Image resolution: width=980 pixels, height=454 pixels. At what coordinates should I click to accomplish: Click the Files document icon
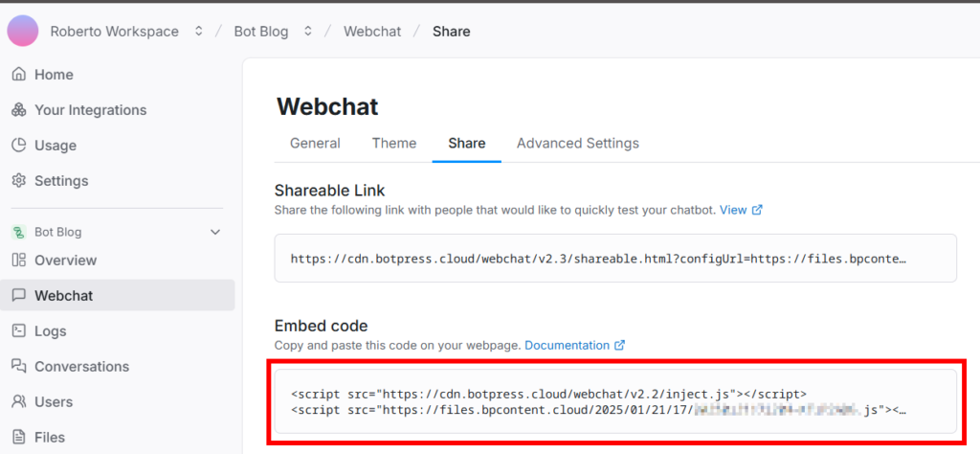pyautogui.click(x=19, y=437)
